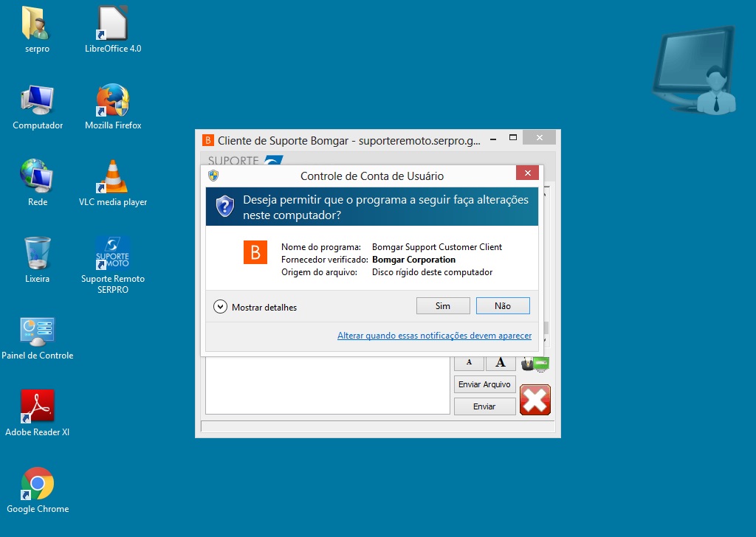Click the 'Bomgar Corporation' verified publisher text
The height and width of the screenshot is (537, 756).
[x=413, y=260]
